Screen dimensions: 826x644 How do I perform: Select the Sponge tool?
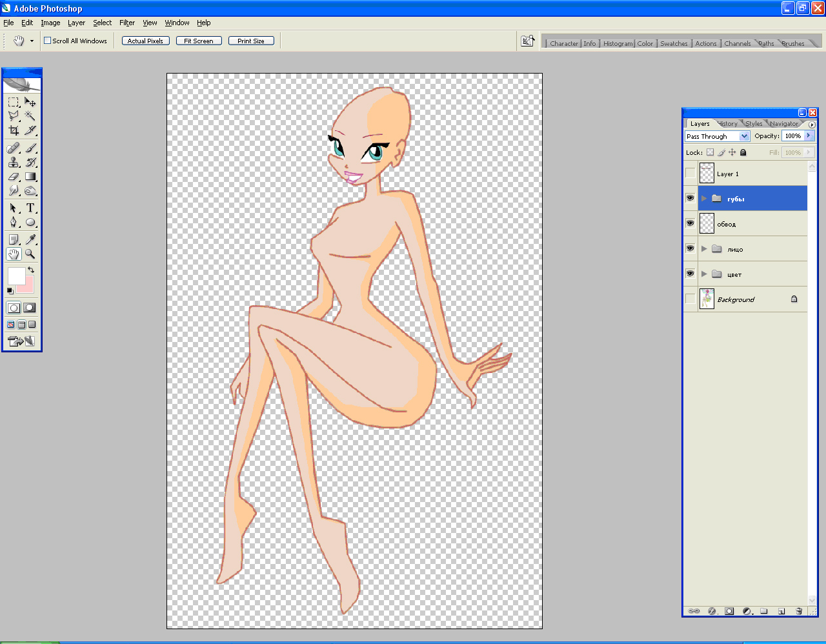click(30, 190)
